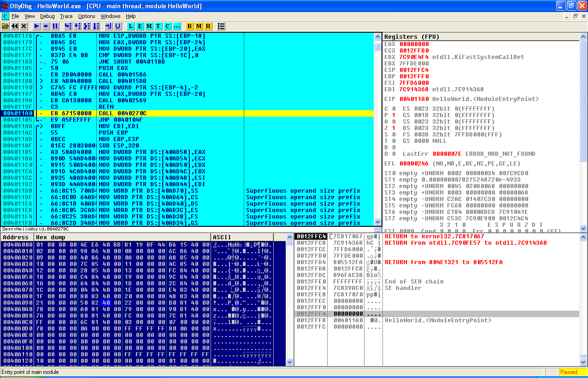This screenshot has height=378, width=588.
Task: Click the Hex dump column header
Action: 122,237
